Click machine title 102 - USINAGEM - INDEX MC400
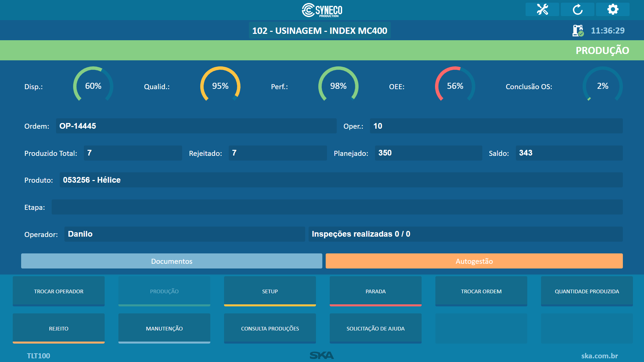This screenshot has width=644, height=362. click(x=320, y=31)
